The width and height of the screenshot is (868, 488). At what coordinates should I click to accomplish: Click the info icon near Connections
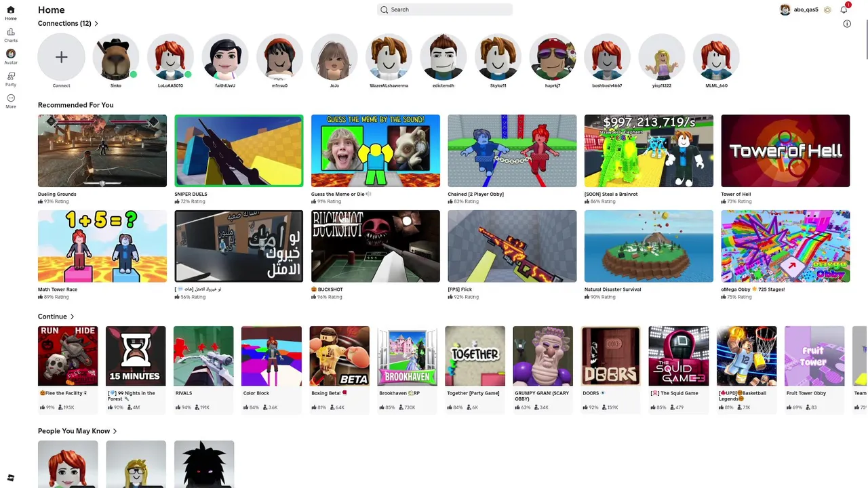pyautogui.click(x=847, y=24)
